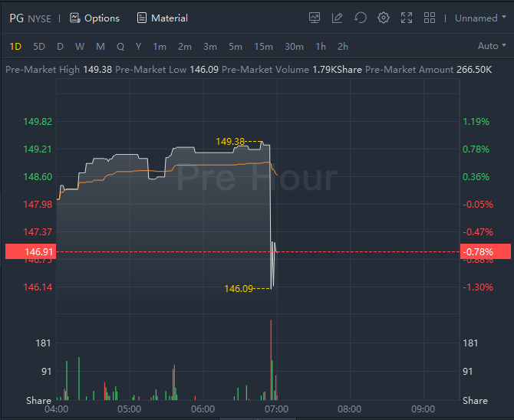
Task: Switch to the 5D timeframe
Action: [x=39, y=47]
